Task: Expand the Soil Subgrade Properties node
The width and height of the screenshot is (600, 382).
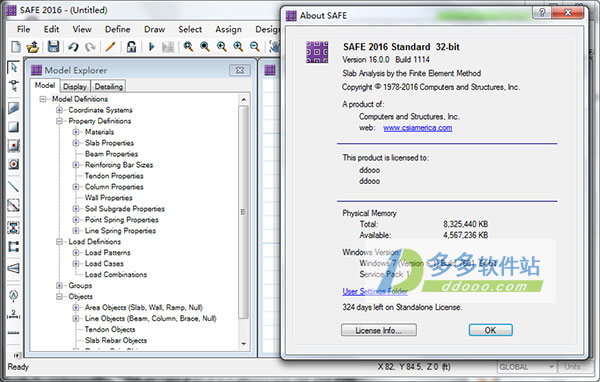Action: (76, 209)
